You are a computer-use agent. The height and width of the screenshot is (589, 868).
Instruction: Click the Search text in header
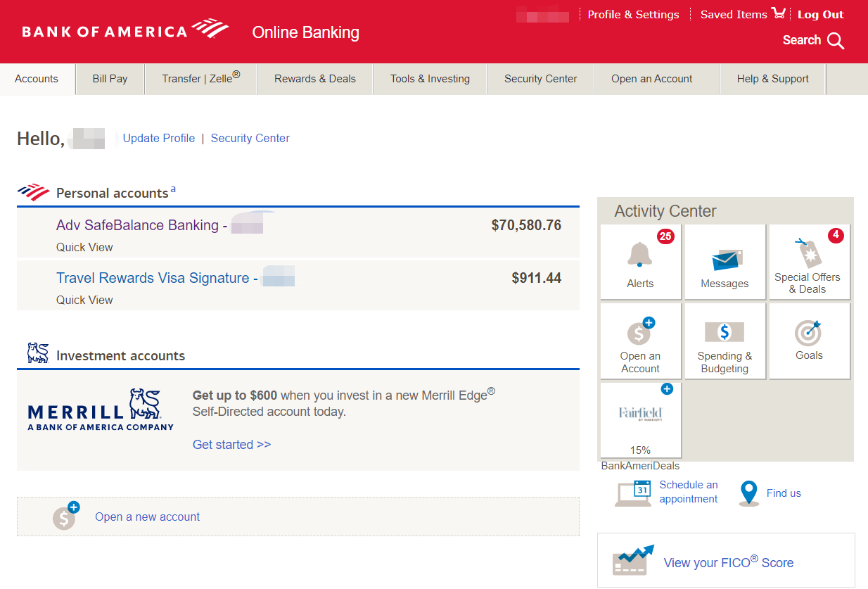[802, 40]
